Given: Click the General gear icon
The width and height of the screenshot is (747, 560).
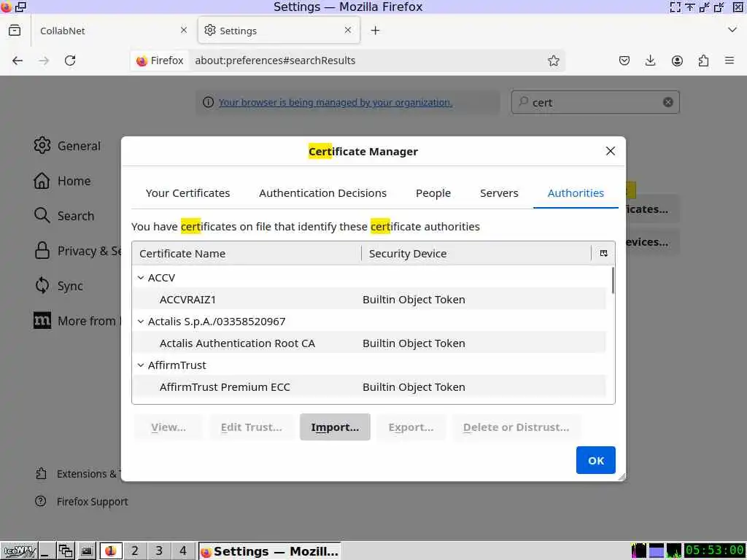Looking at the screenshot, I should [x=42, y=145].
